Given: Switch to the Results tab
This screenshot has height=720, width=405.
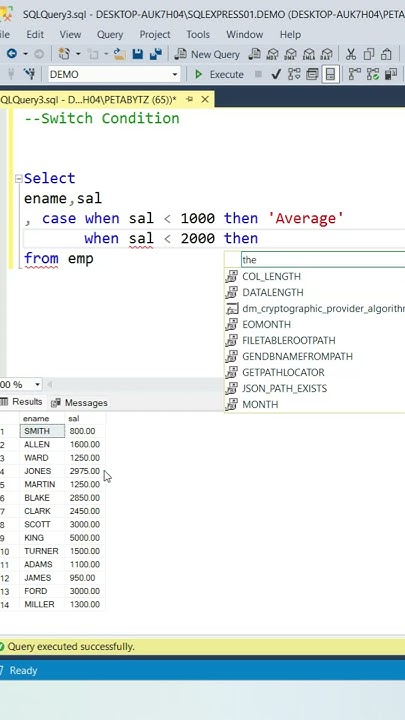Looking at the screenshot, I should click(22, 402).
